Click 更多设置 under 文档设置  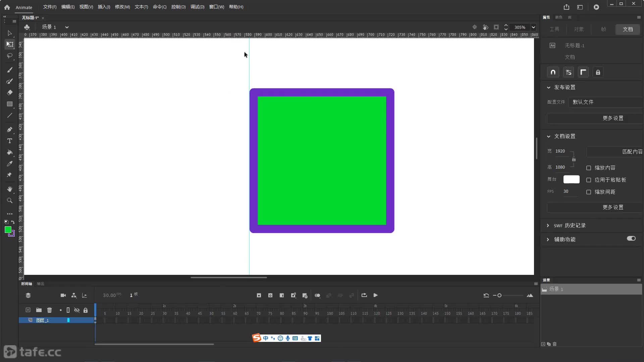(x=595, y=207)
